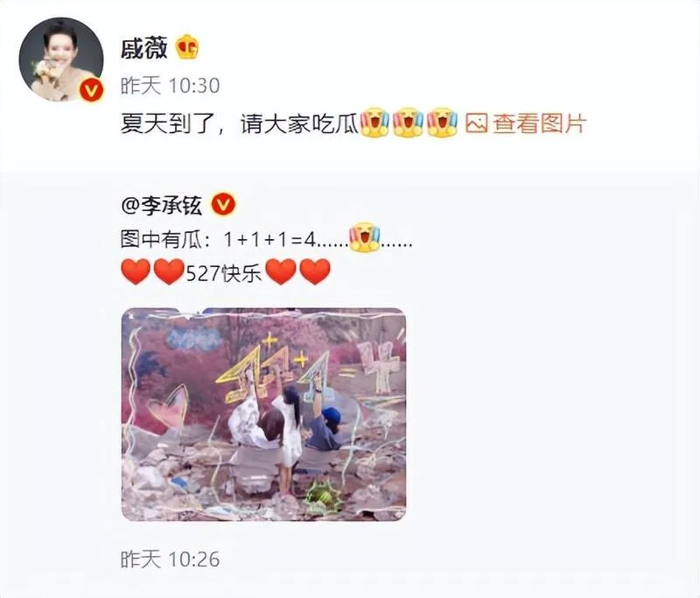The height and width of the screenshot is (598, 700).
Task: Open the 1+1+1=4 photo thumbnail
Action: click(263, 414)
